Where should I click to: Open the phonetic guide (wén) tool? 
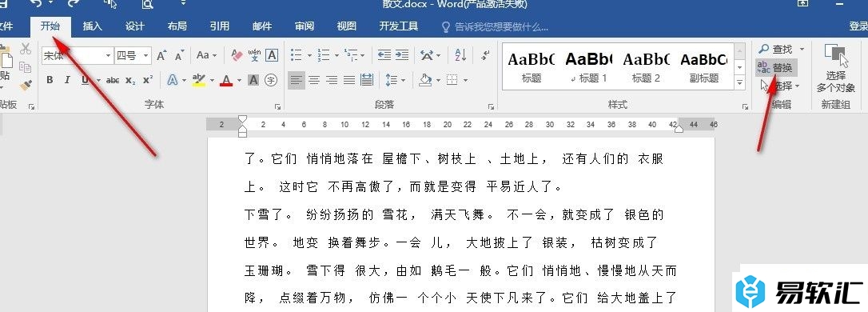tap(254, 55)
